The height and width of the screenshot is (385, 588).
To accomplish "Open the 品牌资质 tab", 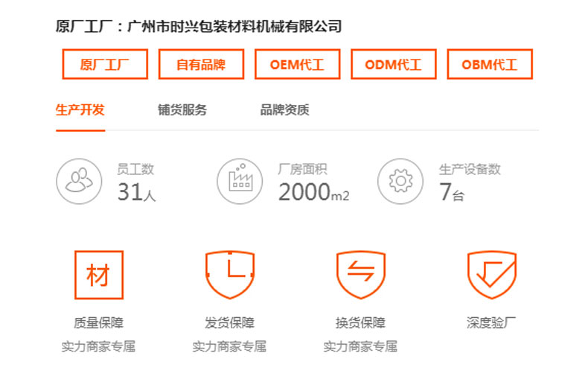I will pos(284,110).
